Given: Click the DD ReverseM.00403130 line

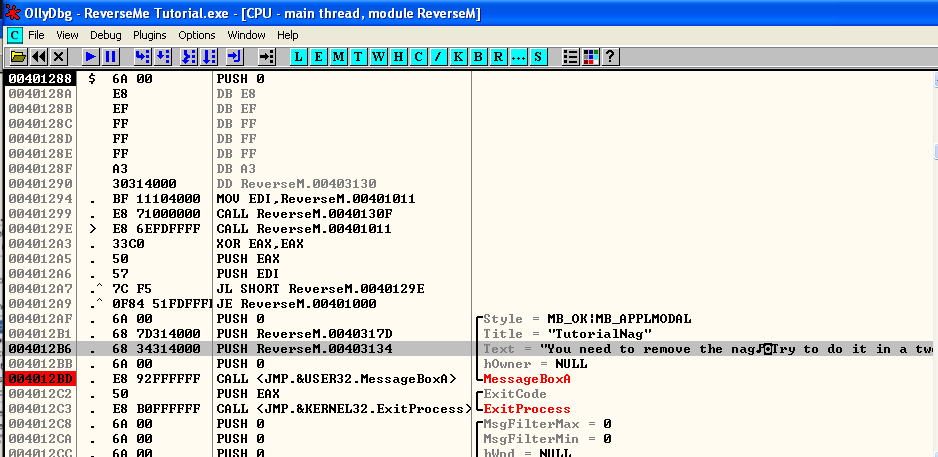Looking at the screenshot, I should [x=296, y=184].
